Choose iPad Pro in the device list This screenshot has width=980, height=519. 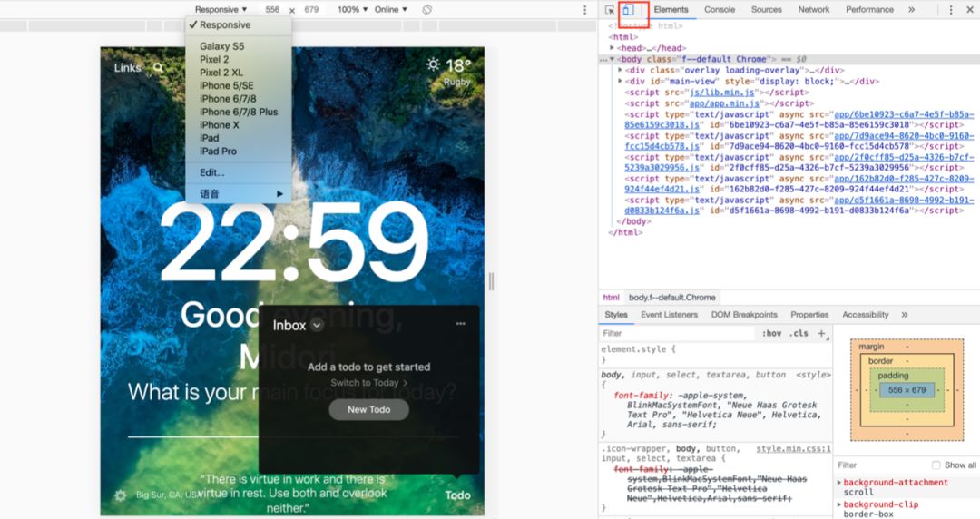[x=218, y=152]
